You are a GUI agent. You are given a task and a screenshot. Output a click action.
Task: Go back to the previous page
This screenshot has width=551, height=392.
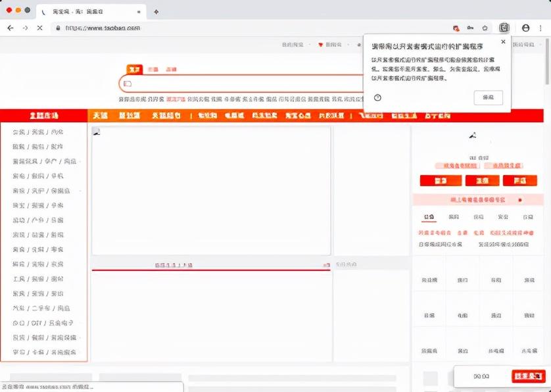click(x=11, y=28)
